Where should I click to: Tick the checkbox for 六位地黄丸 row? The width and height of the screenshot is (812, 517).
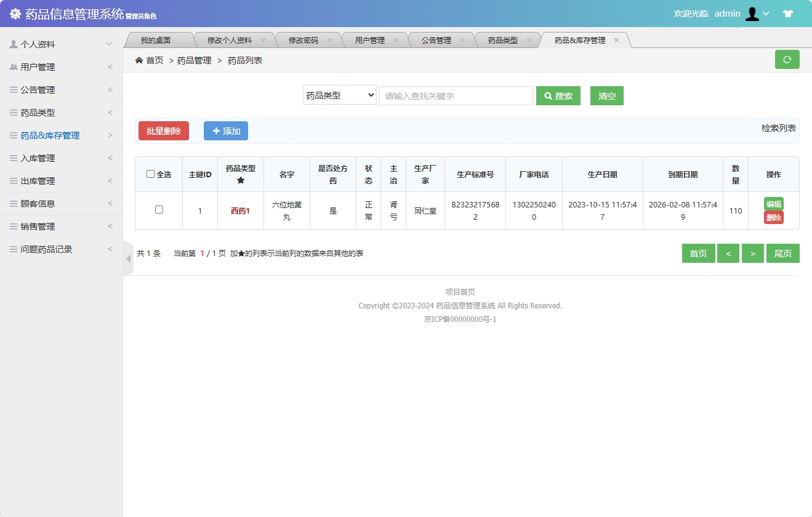(159, 209)
